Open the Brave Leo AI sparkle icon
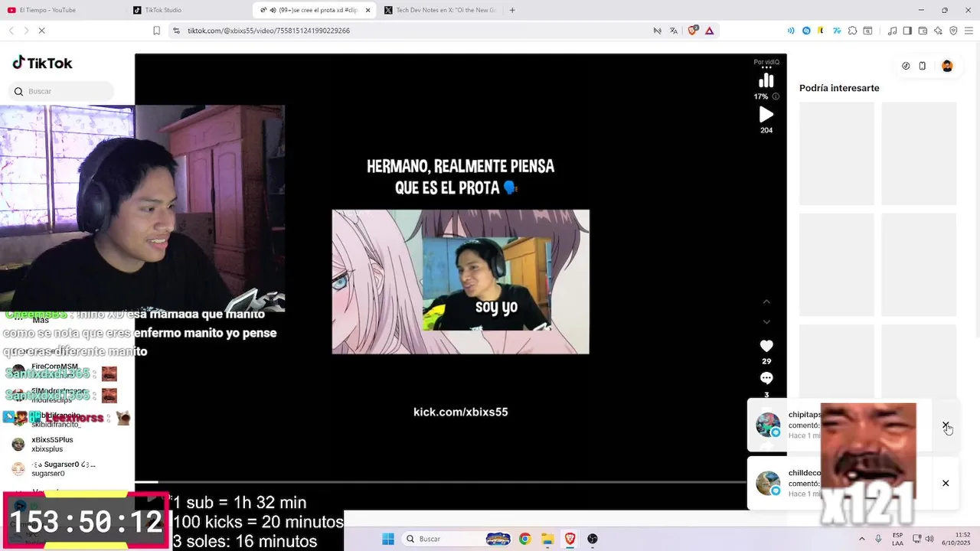Viewport: 980px width, 551px height. point(938,31)
